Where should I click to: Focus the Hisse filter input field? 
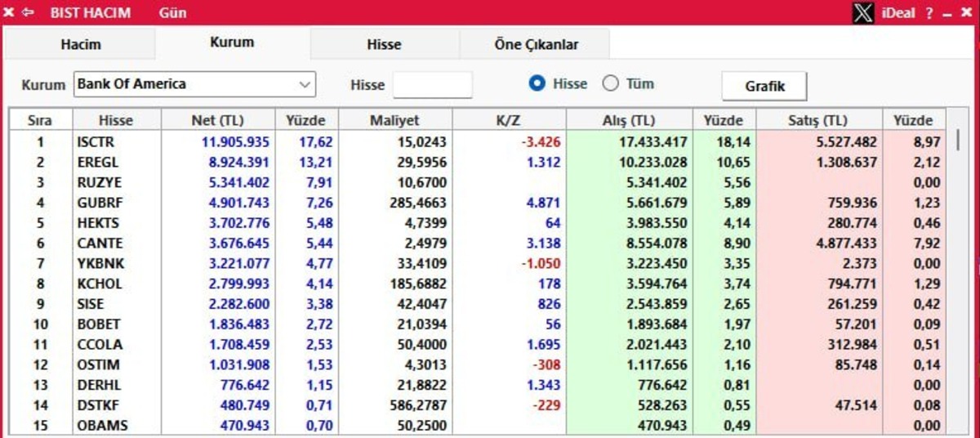click(x=432, y=84)
